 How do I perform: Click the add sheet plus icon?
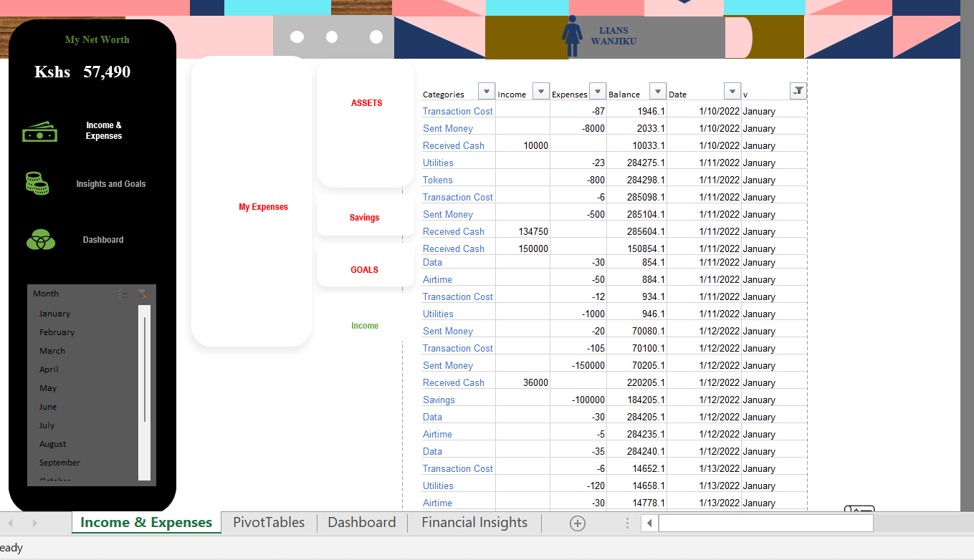[x=577, y=523]
